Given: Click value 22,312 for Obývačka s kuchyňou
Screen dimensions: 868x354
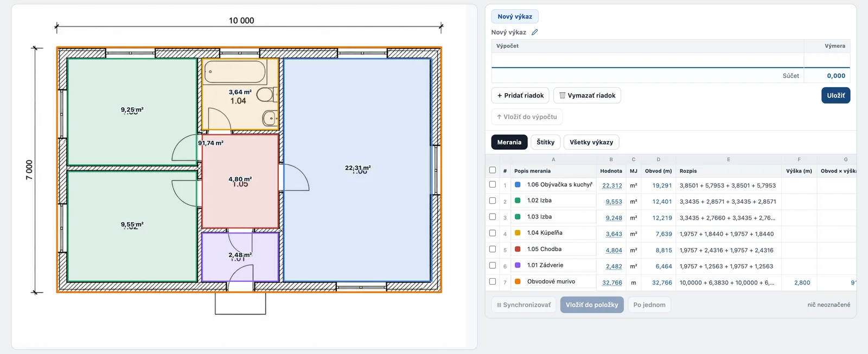Looking at the screenshot, I should tap(612, 185).
